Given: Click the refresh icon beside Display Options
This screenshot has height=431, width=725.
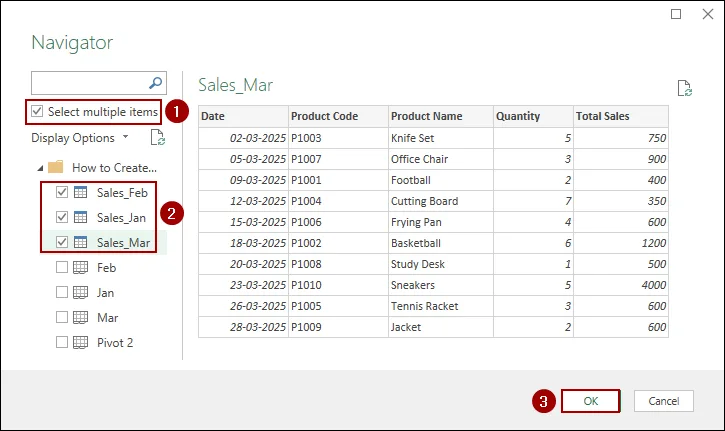Looking at the screenshot, I should tap(158, 137).
